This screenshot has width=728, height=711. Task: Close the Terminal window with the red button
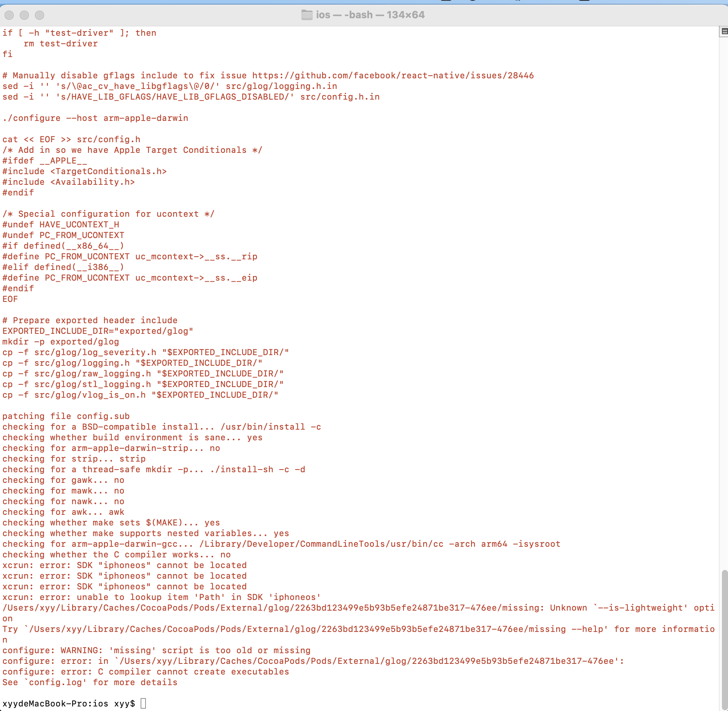[9, 15]
